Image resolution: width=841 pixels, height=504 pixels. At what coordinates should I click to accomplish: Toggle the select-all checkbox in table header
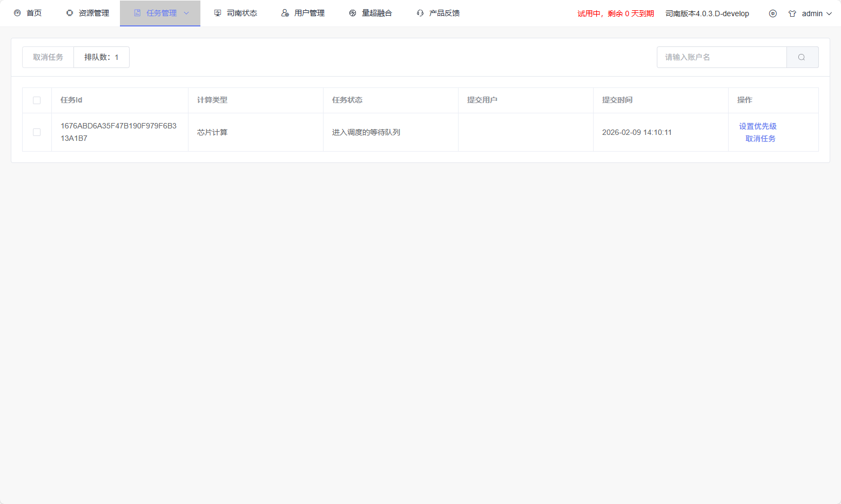(x=37, y=100)
